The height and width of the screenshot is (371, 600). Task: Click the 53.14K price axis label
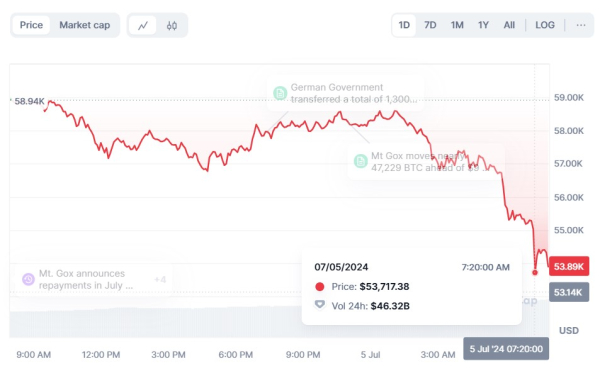(569, 292)
